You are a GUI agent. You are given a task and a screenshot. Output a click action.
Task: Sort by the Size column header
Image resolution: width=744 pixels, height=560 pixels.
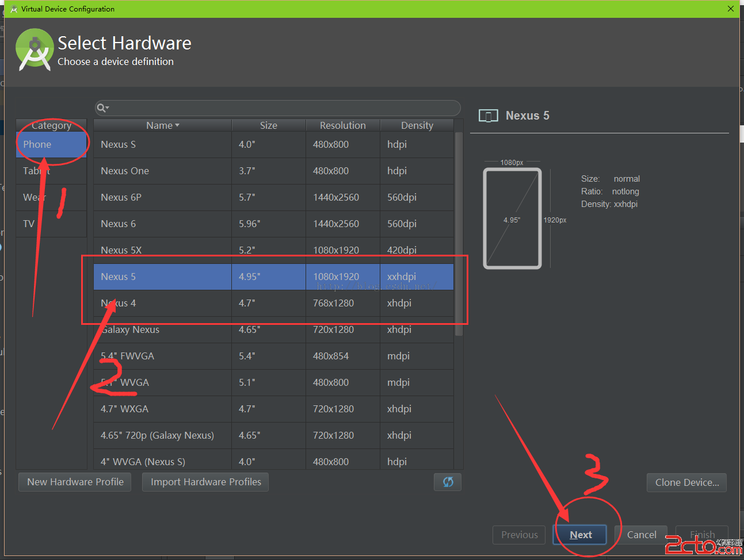pyautogui.click(x=269, y=125)
